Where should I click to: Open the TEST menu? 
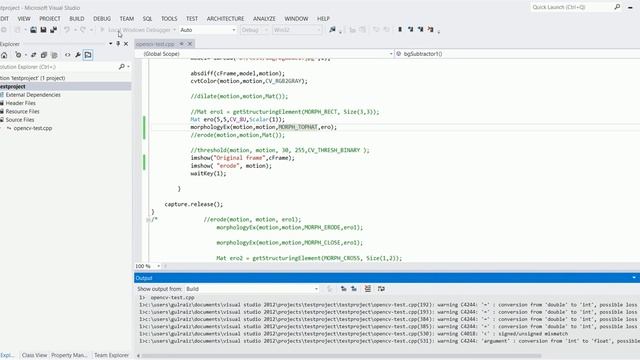click(x=192, y=18)
